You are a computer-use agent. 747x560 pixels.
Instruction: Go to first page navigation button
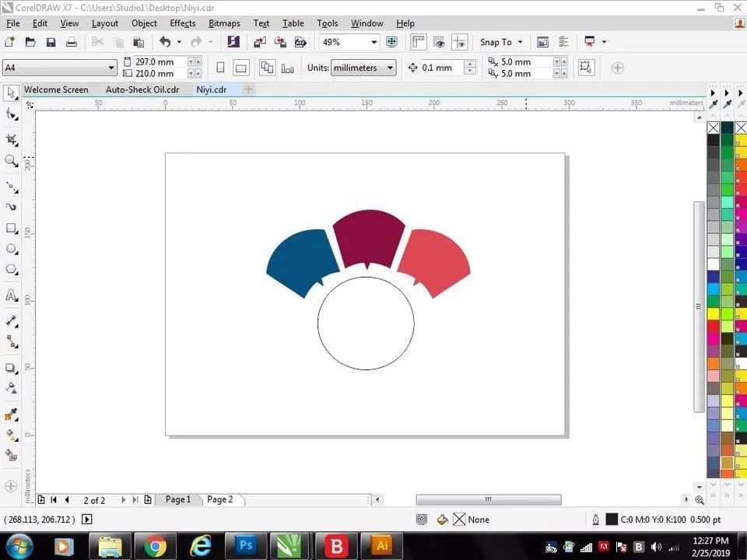(x=54, y=499)
